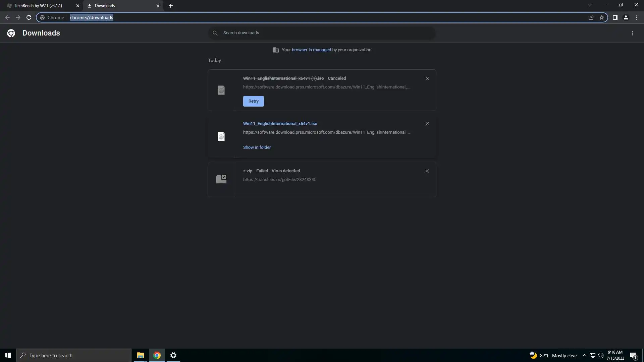Open Chrome side panel icon
Screen dimensions: 644x362
click(x=615, y=17)
